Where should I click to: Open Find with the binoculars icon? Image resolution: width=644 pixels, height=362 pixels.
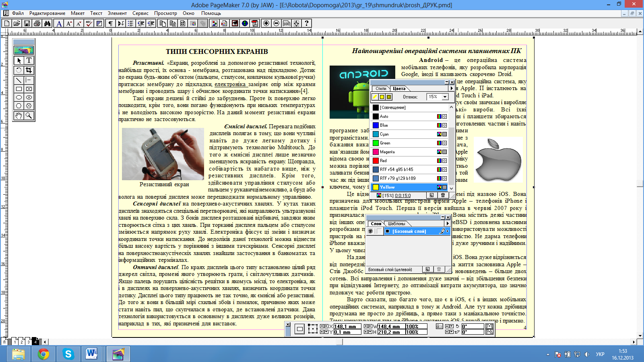coord(47,23)
